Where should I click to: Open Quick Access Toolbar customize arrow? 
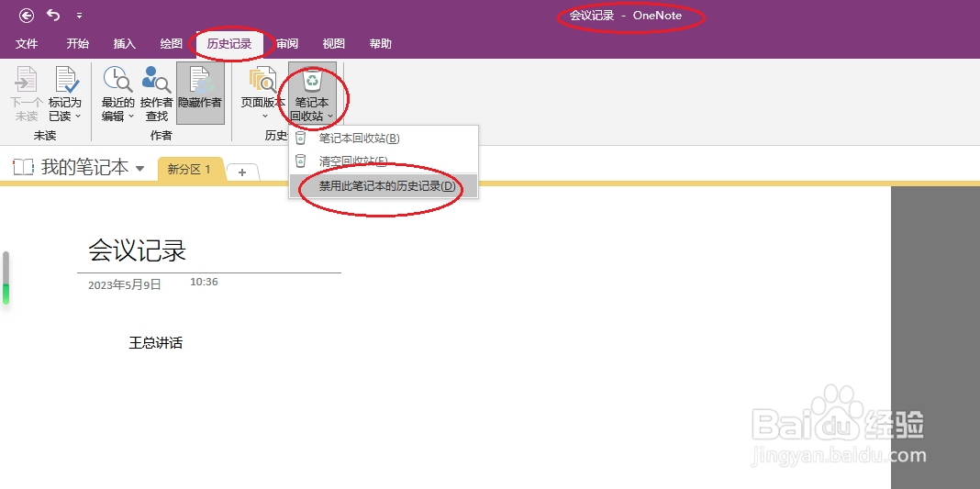pos(79,16)
